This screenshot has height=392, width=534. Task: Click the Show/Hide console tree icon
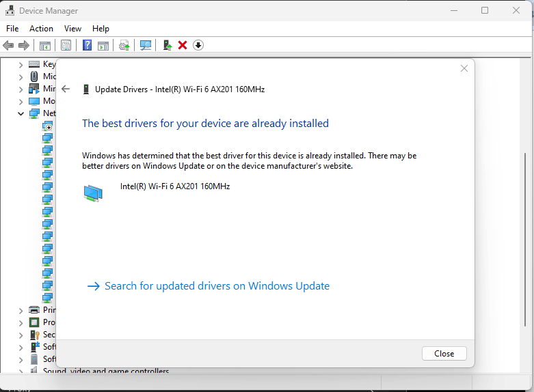(x=45, y=45)
